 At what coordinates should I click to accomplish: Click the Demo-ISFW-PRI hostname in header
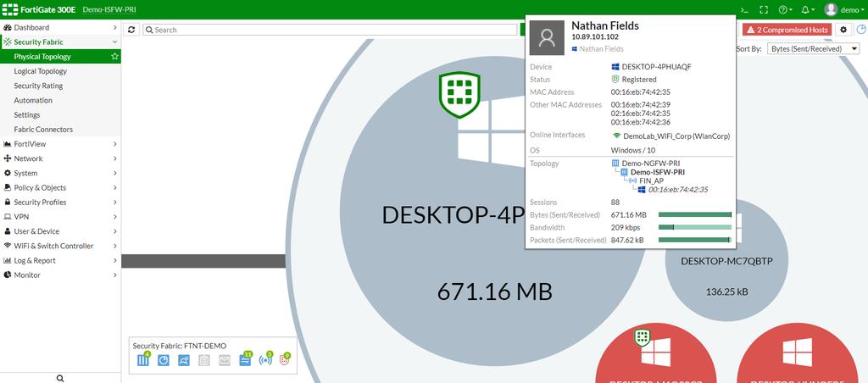[109, 9]
